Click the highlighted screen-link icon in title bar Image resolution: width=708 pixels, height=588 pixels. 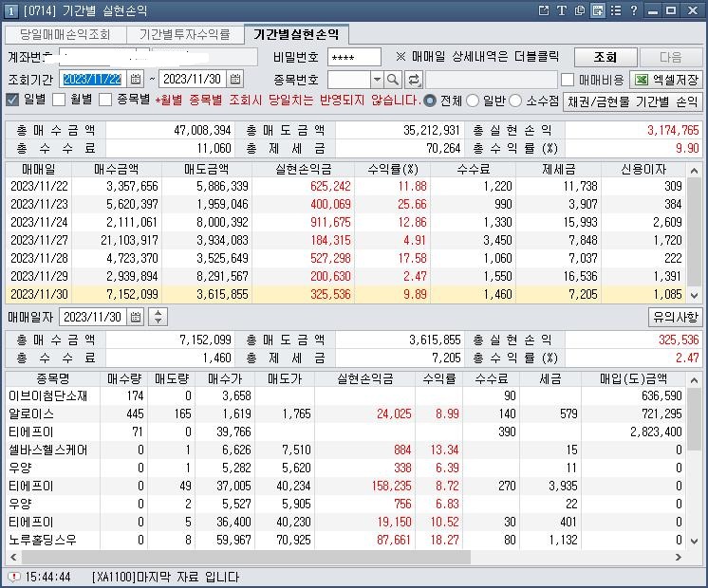point(598,10)
